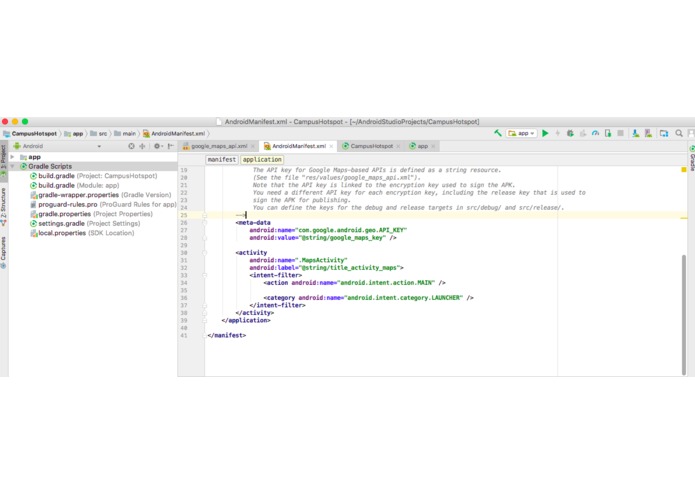
Task: Click the manifest breadcrumb in the editor
Action: [x=222, y=159]
